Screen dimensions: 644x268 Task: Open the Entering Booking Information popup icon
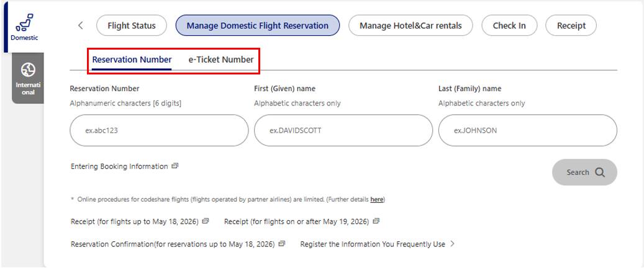coord(175,166)
